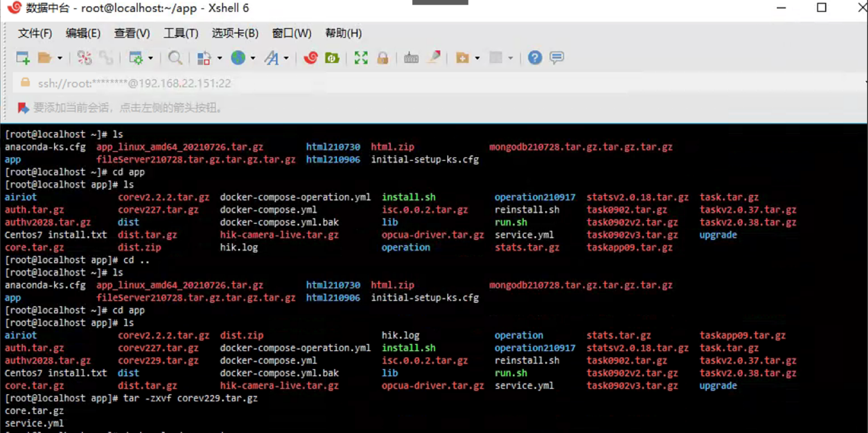The image size is (868, 433).
Task: Click the add-session bookmark arrow button
Action: click(x=23, y=108)
